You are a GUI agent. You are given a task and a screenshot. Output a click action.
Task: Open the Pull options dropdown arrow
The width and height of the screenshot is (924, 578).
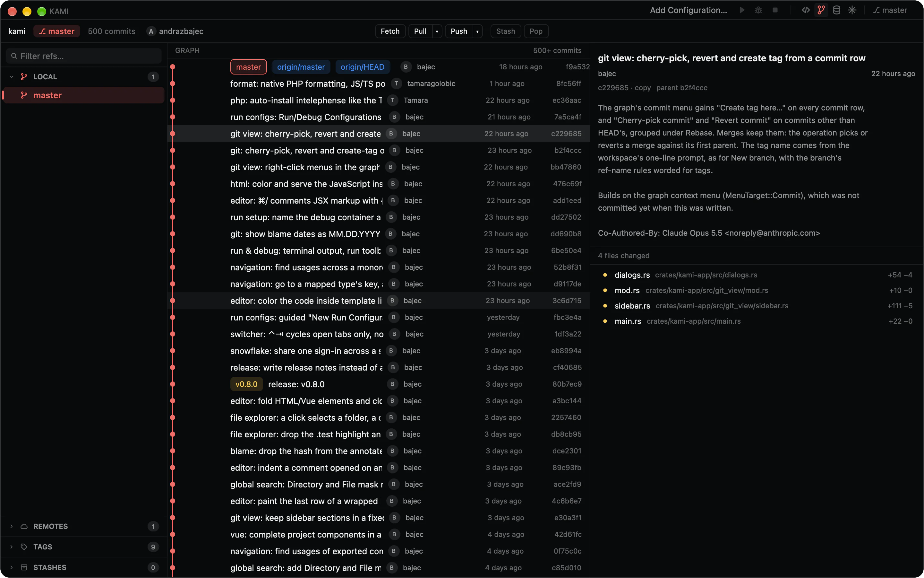coord(437,31)
